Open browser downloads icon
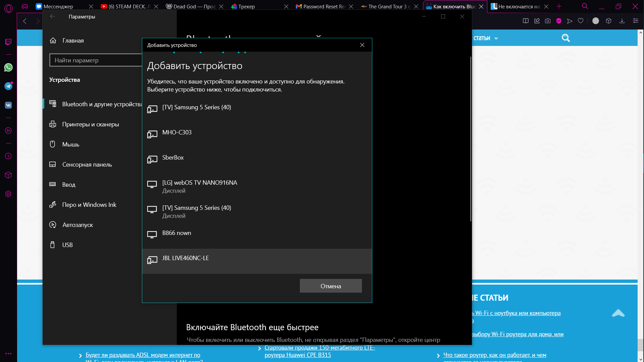This screenshot has width=644, height=362. [622, 21]
